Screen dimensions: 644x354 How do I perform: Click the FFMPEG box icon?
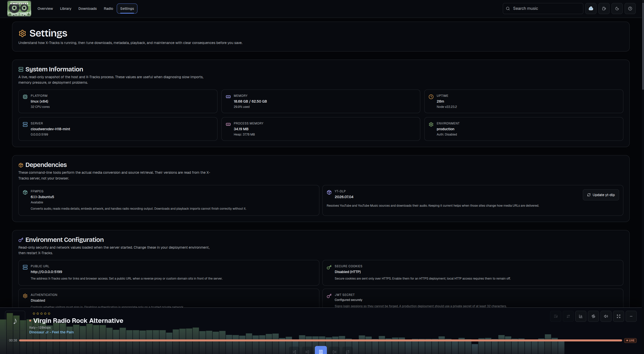click(x=25, y=192)
